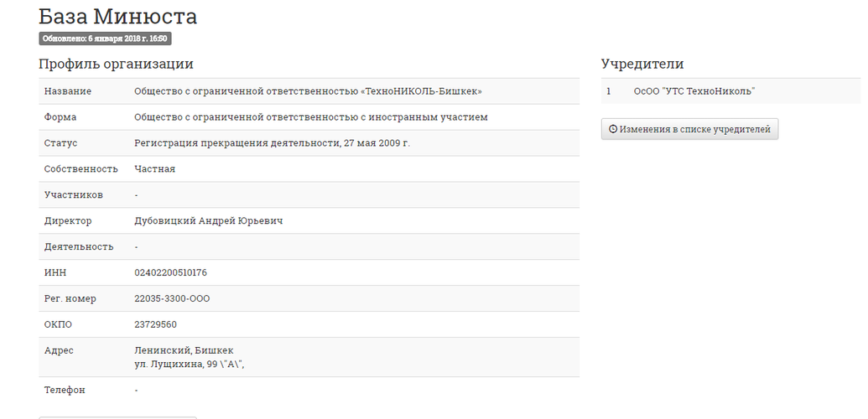The height and width of the screenshot is (419, 868).
Task: Click the "Обновлено: 6 января 2018 г." badge
Action: pos(105,39)
